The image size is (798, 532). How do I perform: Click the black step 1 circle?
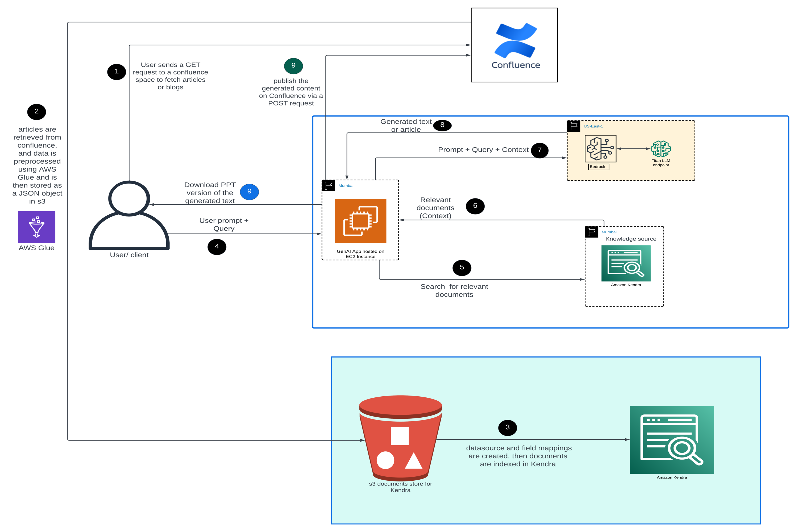[x=117, y=72]
